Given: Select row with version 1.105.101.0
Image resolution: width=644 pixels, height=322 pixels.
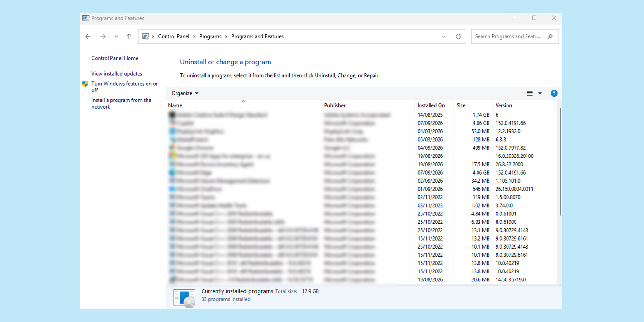Looking at the screenshot, I should 361,181.
